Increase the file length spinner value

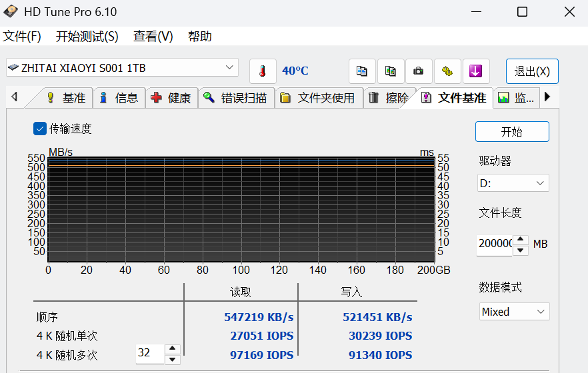point(521,240)
